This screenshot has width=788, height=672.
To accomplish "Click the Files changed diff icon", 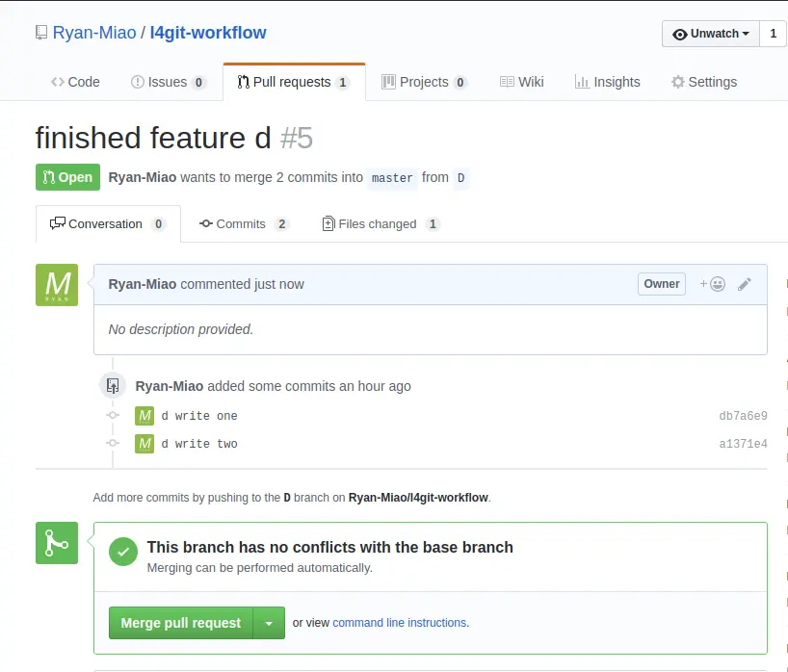I will 328,223.
